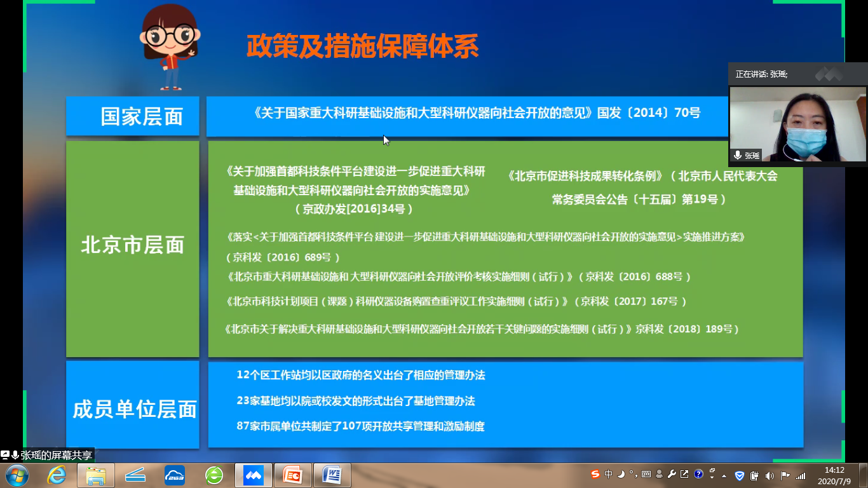Image resolution: width=868 pixels, height=488 pixels.
Task: Open the green 360 browser icon
Action: [214, 475]
